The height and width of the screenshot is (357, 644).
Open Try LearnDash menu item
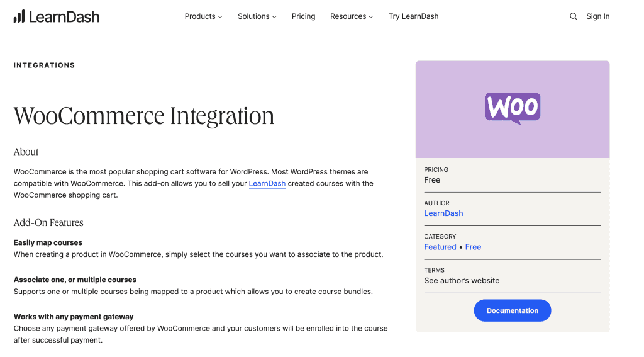(x=413, y=16)
